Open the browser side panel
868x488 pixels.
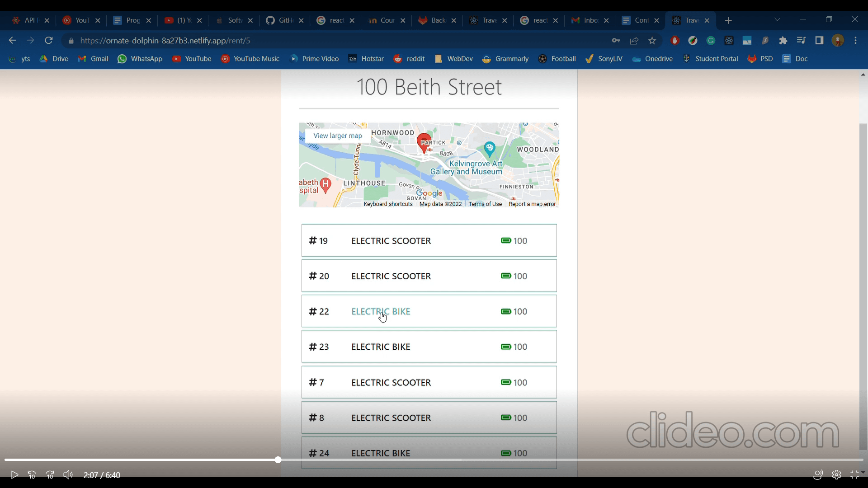pos(819,41)
